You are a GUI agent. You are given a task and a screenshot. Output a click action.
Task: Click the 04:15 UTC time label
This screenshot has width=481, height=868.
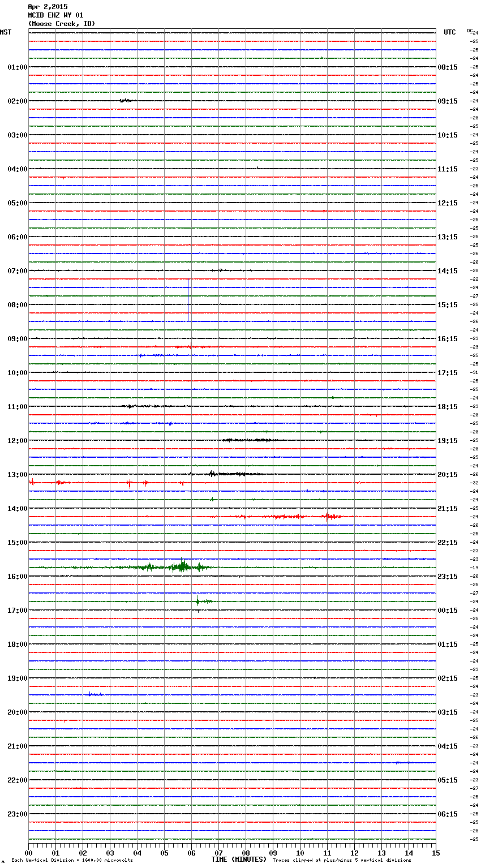(x=448, y=746)
